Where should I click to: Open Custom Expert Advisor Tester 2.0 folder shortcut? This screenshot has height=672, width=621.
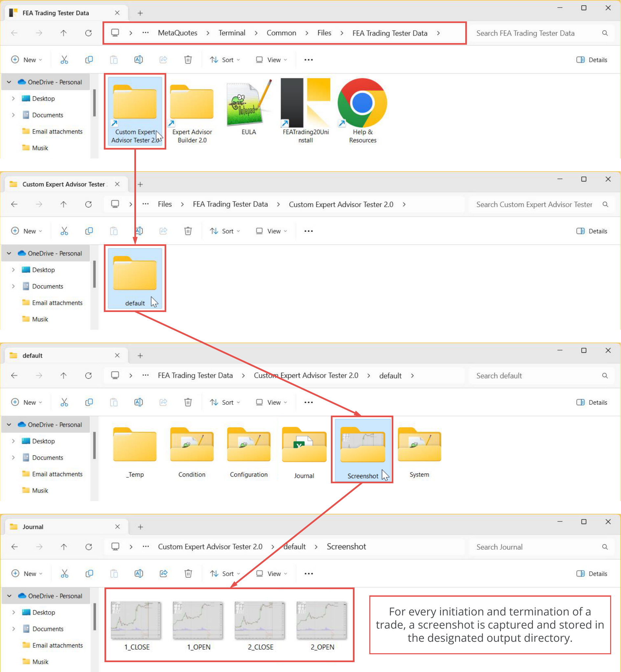coord(135,111)
